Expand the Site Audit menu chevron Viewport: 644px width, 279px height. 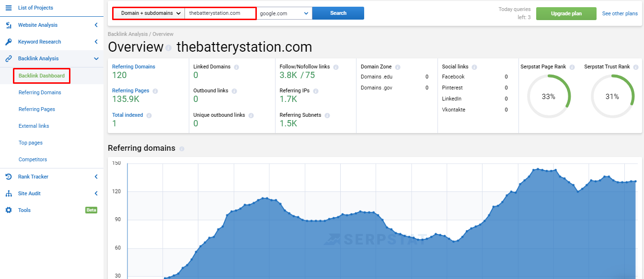click(x=96, y=193)
